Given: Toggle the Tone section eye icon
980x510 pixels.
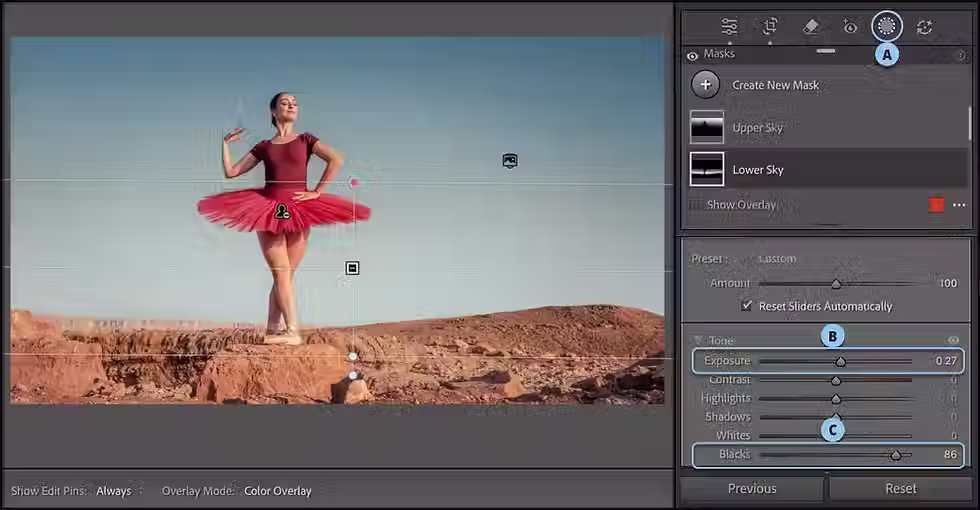Looking at the screenshot, I should point(953,340).
